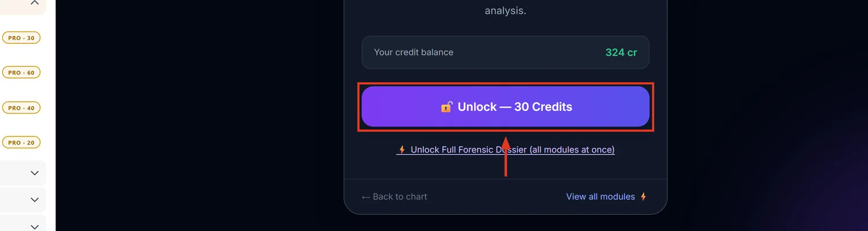
Task: Expand the bottom-most sidebar section chevron
Action: pos(34,226)
